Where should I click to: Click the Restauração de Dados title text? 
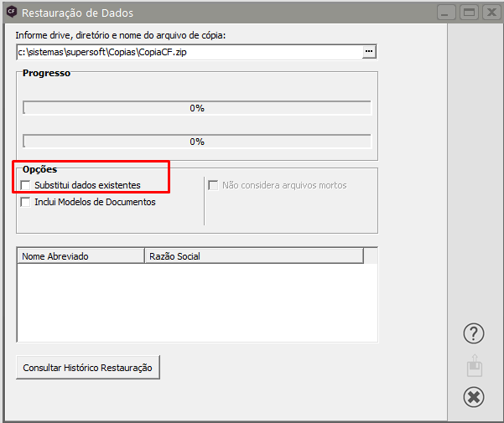pyautogui.click(x=77, y=13)
